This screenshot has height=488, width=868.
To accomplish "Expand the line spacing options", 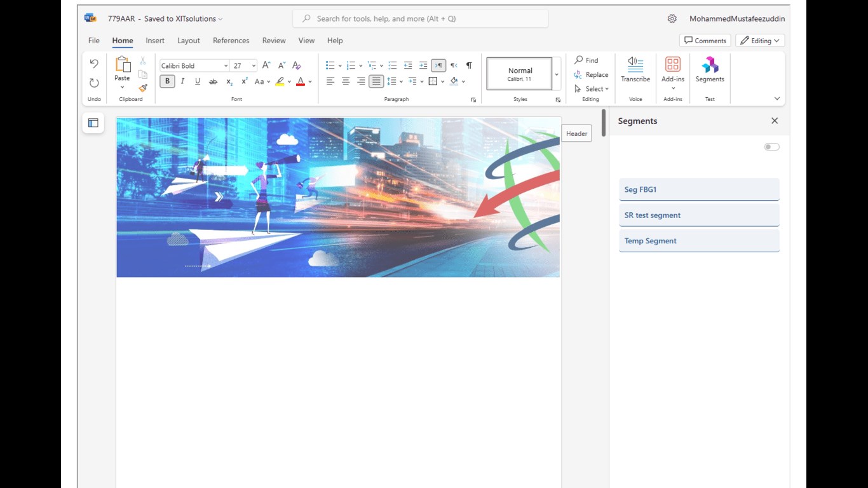I will tap(401, 81).
